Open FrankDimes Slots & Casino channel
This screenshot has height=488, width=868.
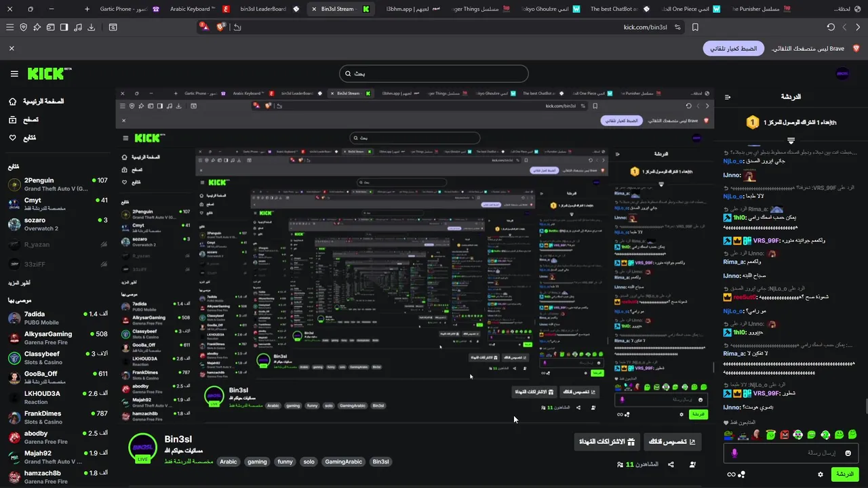58,418
